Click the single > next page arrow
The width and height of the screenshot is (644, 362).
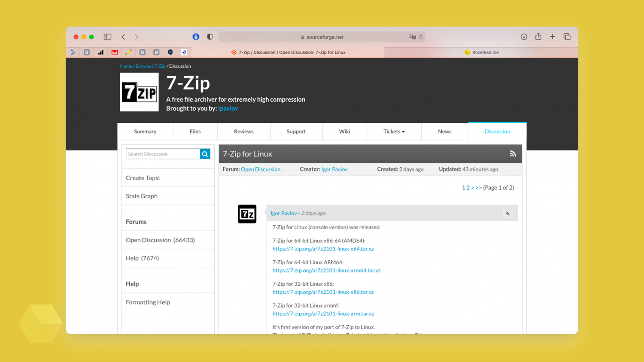tap(473, 188)
